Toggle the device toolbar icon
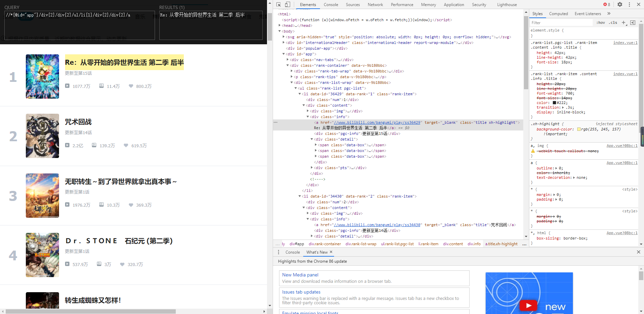 tap(287, 5)
